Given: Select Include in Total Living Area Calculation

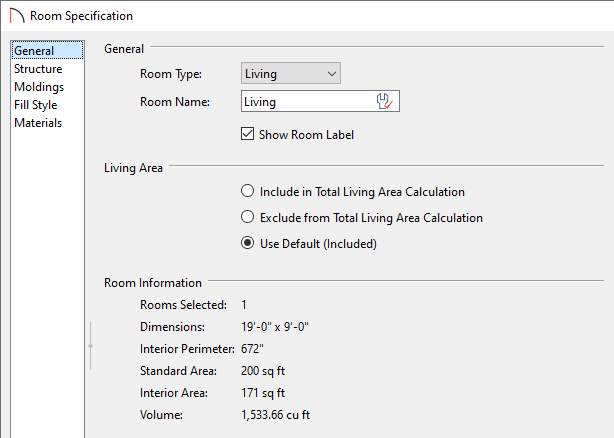Looking at the screenshot, I should [247, 191].
